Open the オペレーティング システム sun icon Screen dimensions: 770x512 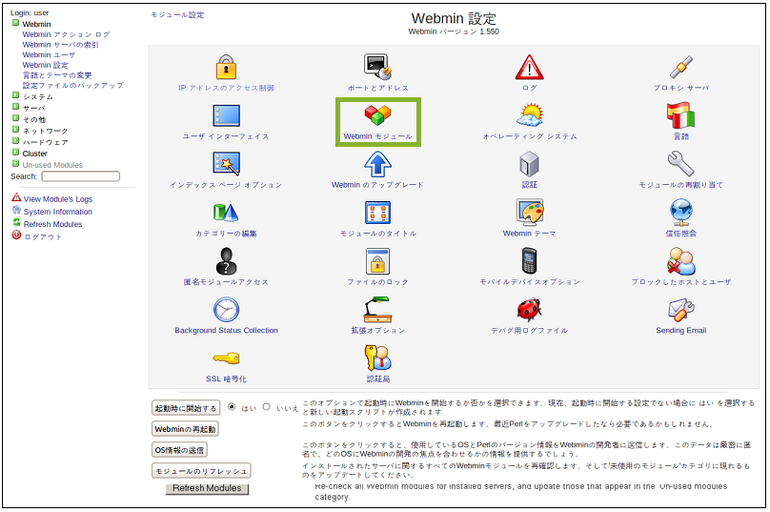[529, 115]
